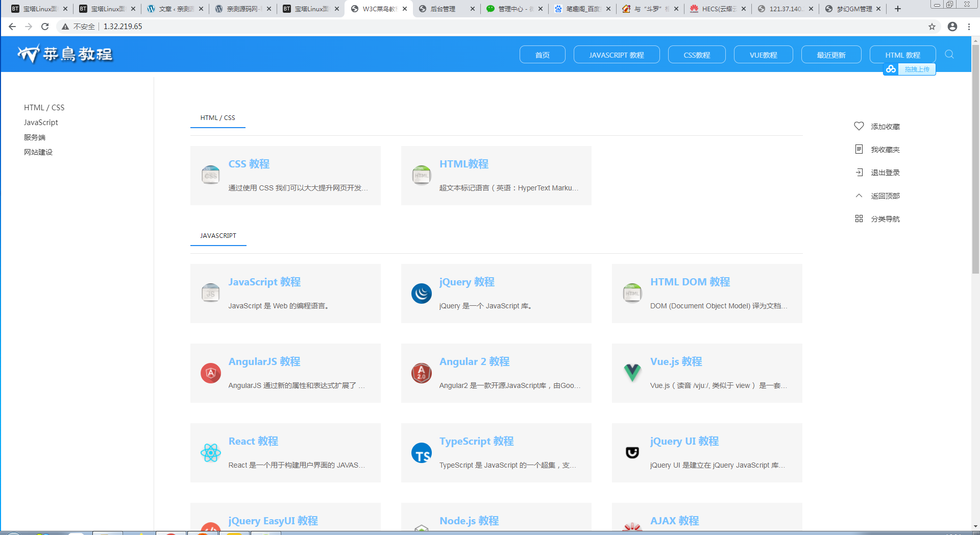Go to VUE教程 in the top navigation
980x535 pixels.
click(764, 55)
